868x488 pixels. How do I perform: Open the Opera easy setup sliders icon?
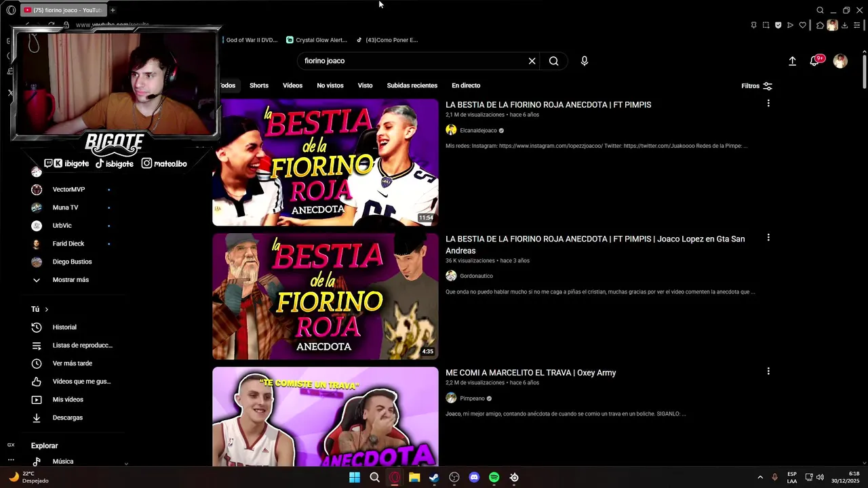click(856, 25)
